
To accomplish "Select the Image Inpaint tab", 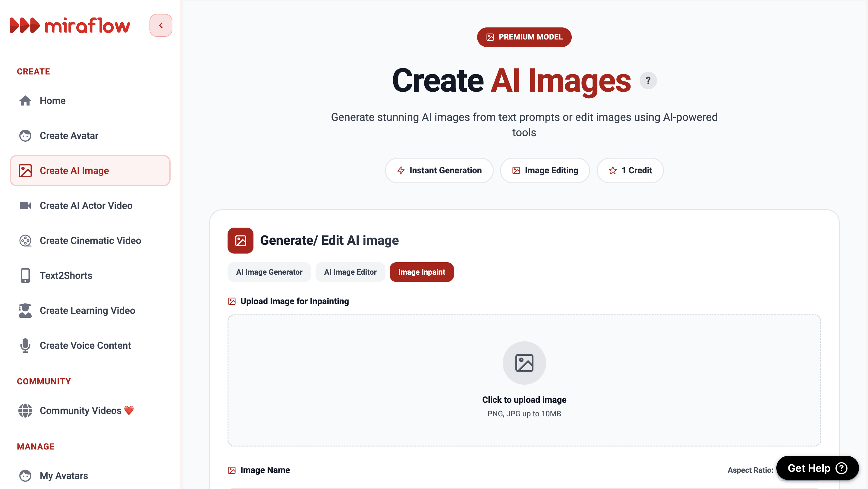I will pos(421,272).
